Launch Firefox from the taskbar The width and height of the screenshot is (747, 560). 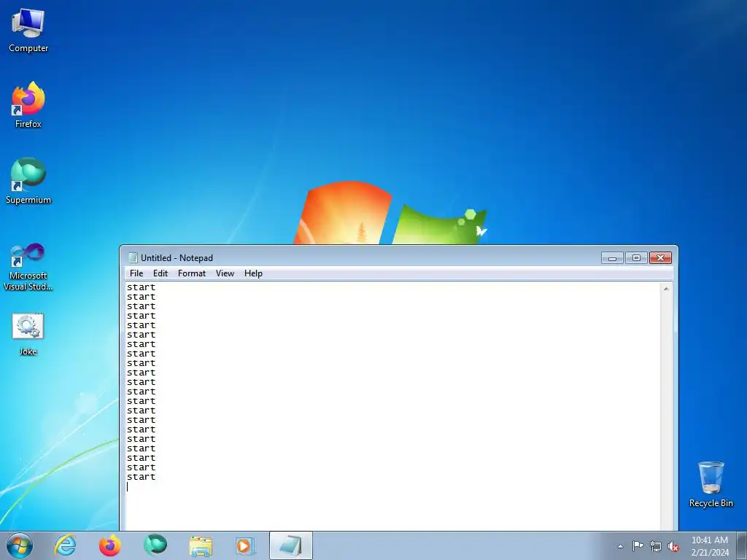click(x=110, y=545)
